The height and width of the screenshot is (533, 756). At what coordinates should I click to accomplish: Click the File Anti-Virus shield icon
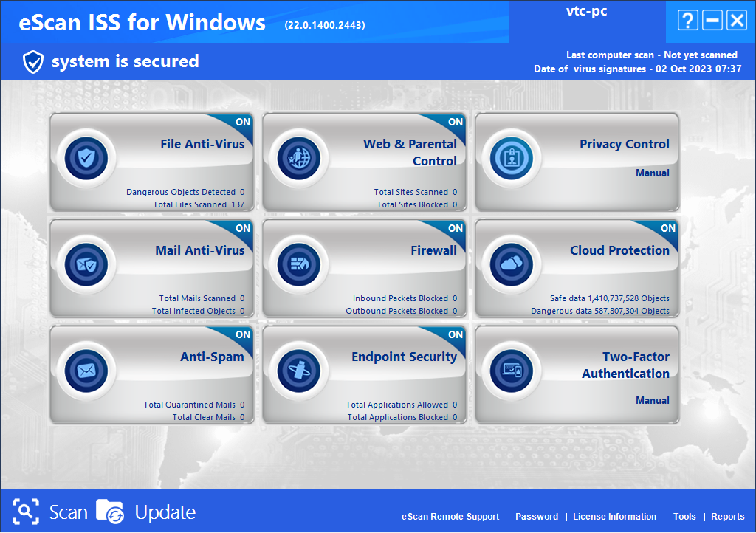pos(86,157)
